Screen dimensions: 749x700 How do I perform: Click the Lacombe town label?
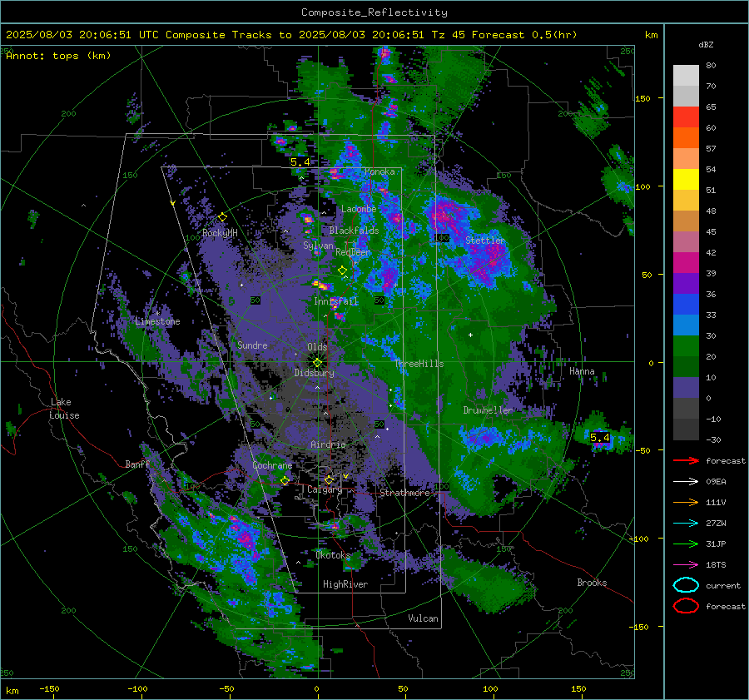359,209
